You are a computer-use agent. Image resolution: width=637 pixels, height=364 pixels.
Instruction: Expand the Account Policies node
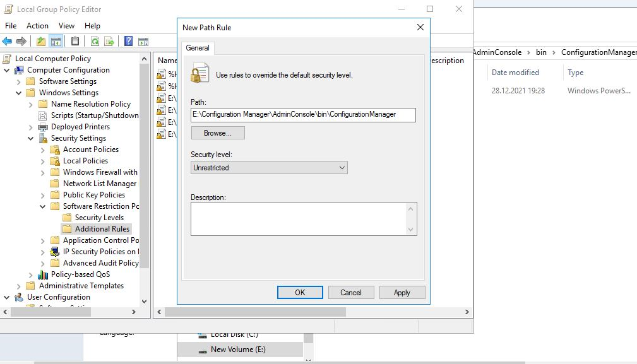(x=43, y=150)
